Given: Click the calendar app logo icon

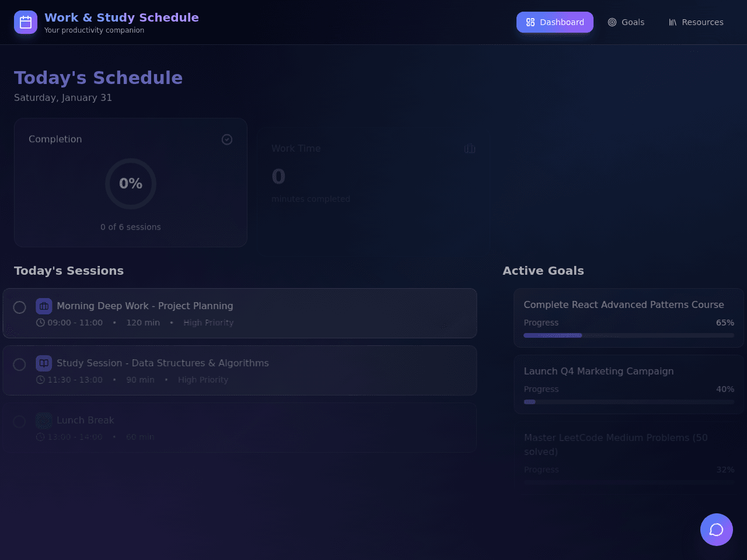Looking at the screenshot, I should click(26, 22).
